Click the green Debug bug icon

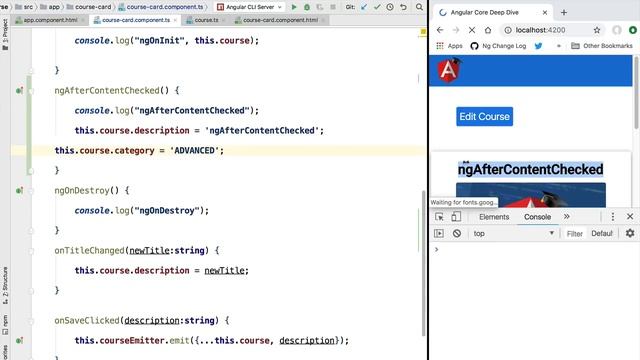click(x=307, y=7)
